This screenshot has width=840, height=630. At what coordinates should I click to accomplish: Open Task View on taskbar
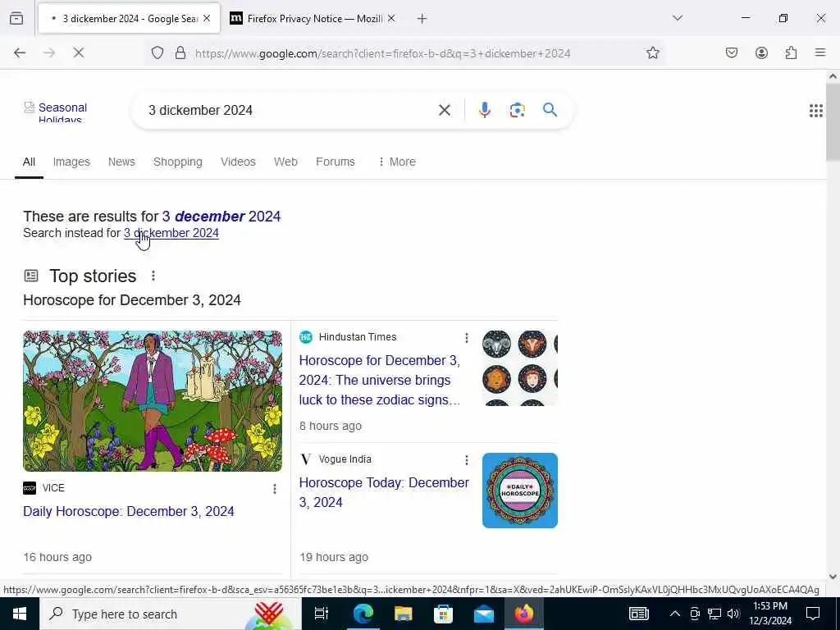pos(322,614)
